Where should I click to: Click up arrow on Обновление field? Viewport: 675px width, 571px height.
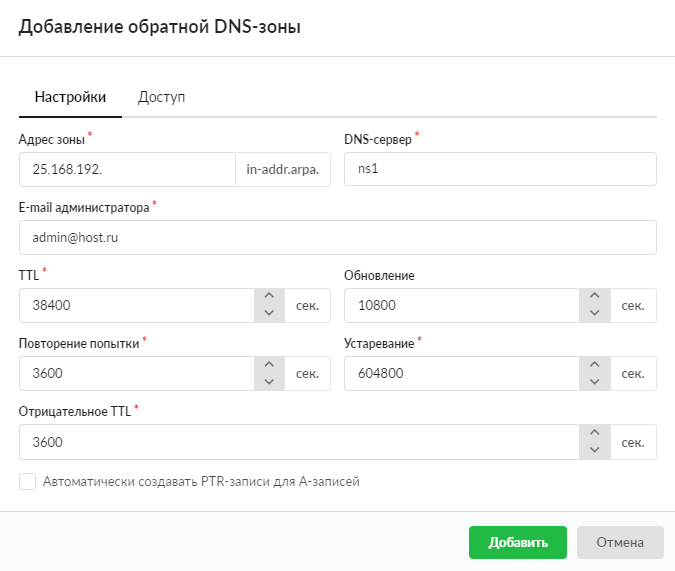point(593,297)
